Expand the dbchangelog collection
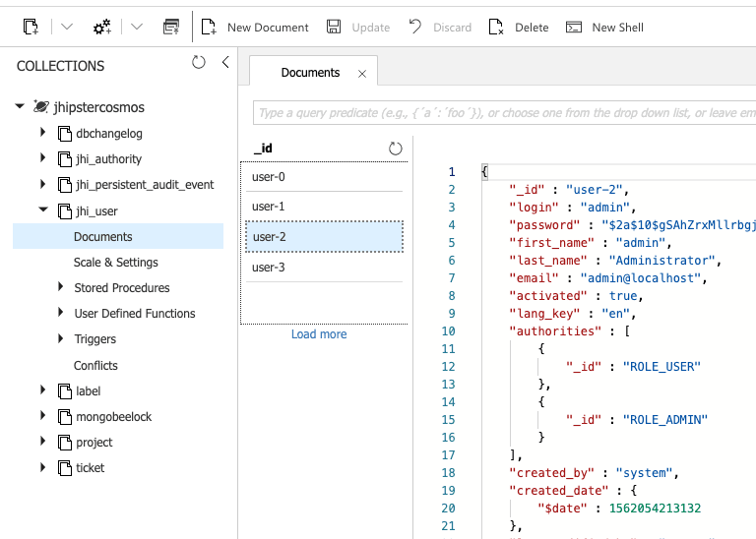 43,132
